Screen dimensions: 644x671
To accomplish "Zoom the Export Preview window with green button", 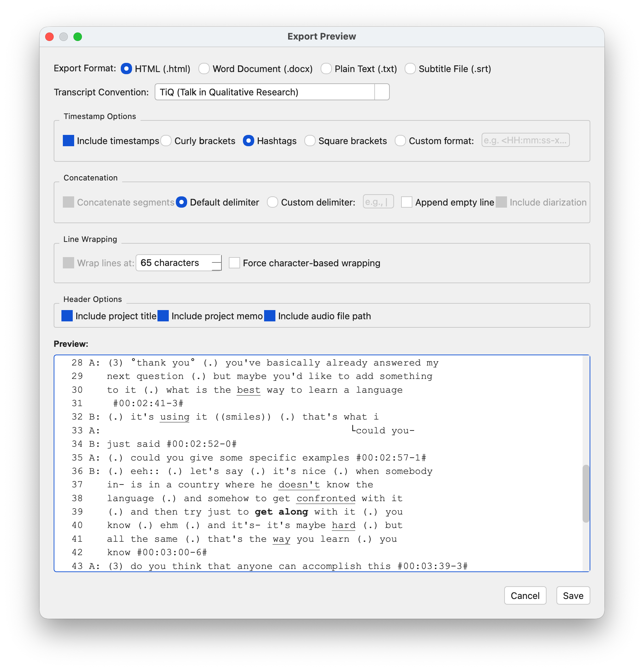I will 78,37.
